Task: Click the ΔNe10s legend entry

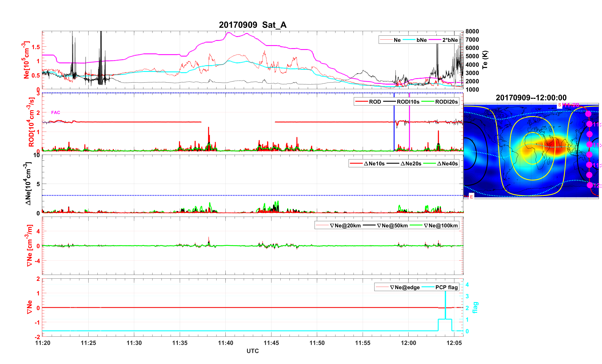Action: [x=374, y=164]
